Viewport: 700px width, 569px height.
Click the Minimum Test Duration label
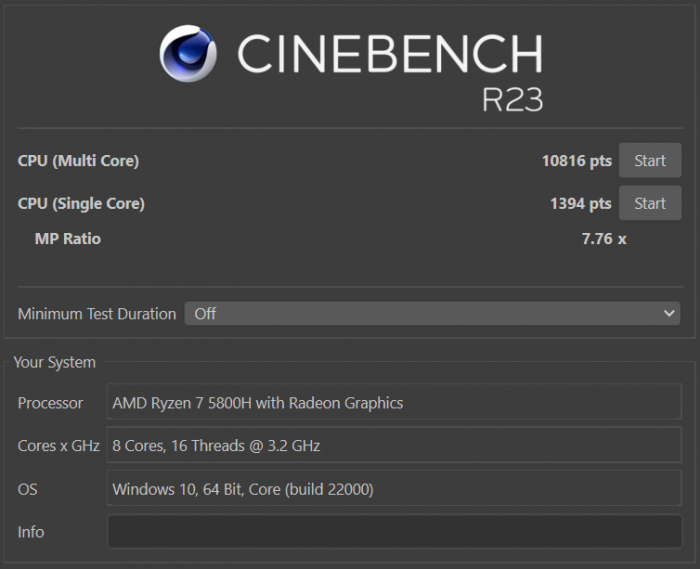97,313
